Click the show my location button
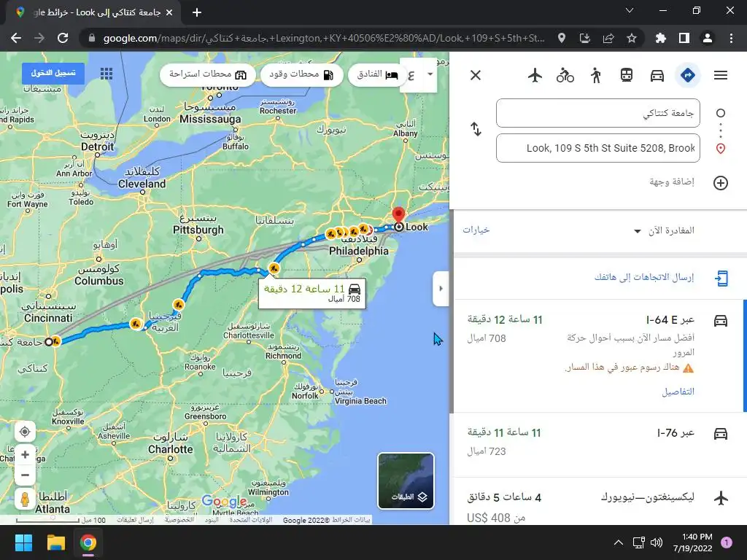The image size is (747, 560). point(25,432)
